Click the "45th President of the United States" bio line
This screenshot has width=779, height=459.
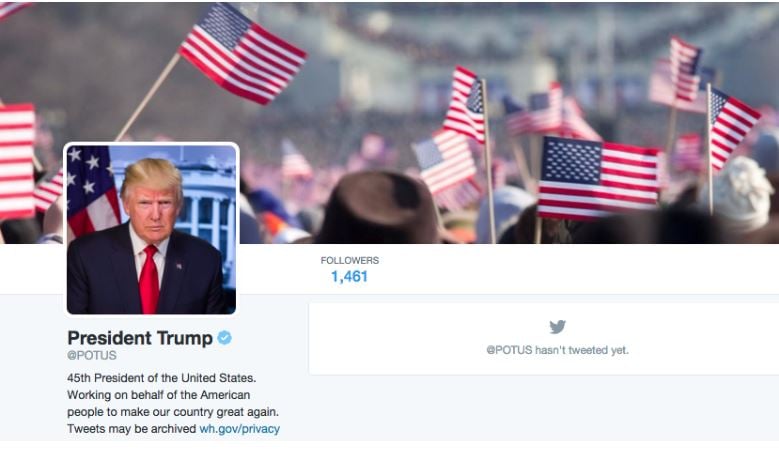point(161,378)
